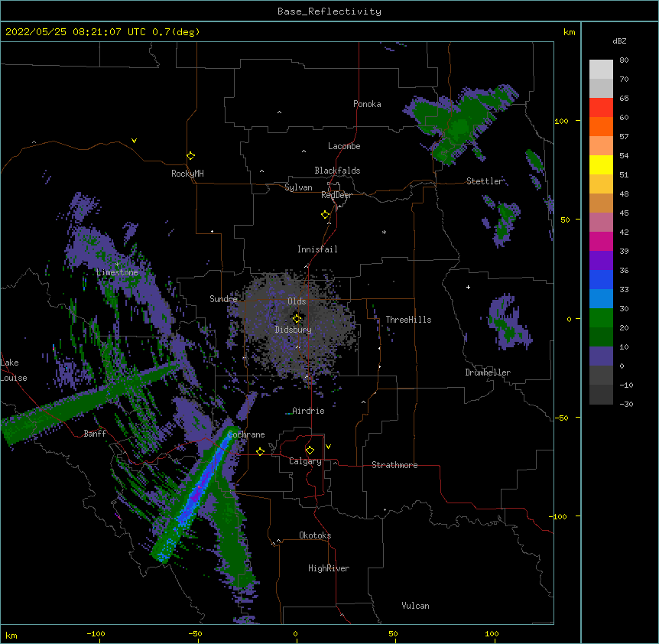Viewport: 659px width, 644px height.
Task: Click the purple 10 dBZ legend swatch
Action: pos(601,356)
